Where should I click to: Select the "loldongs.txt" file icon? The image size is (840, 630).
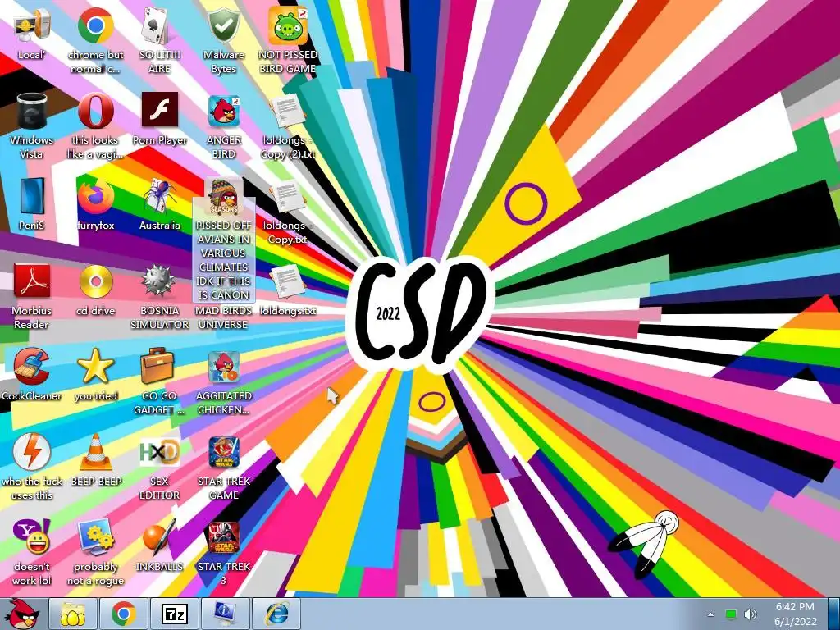288,282
